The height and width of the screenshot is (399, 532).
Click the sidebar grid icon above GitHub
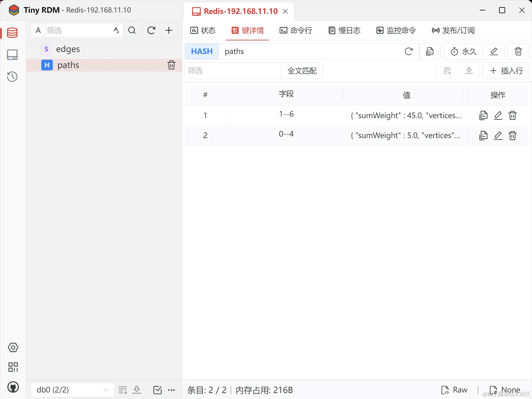click(13, 367)
